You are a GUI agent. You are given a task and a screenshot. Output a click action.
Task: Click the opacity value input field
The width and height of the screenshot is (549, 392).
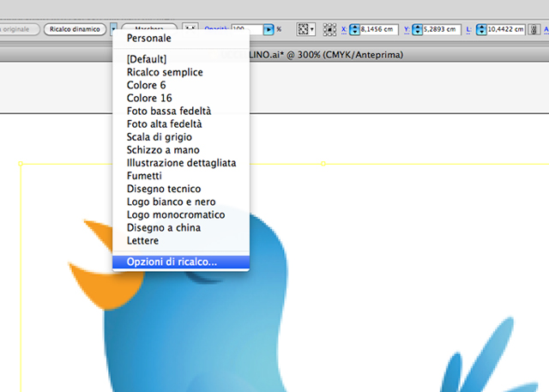coord(246,29)
